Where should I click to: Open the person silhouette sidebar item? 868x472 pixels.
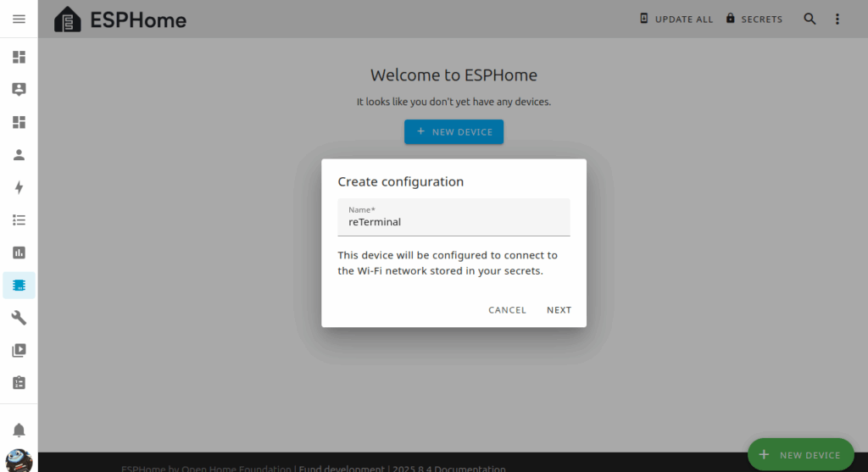[19, 154]
